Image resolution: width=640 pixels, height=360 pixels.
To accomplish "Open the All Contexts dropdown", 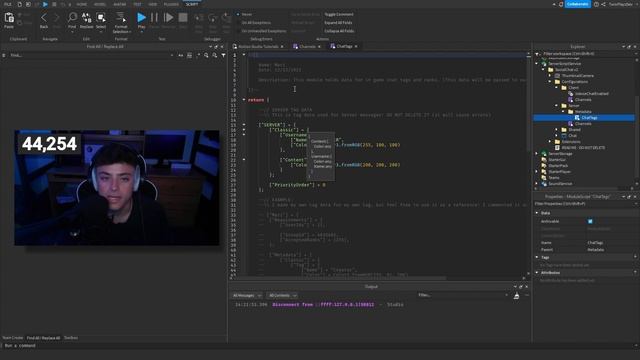I will point(282,296).
